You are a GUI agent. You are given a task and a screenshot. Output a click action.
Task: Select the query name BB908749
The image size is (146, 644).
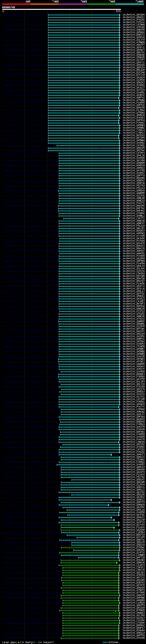point(8,7)
